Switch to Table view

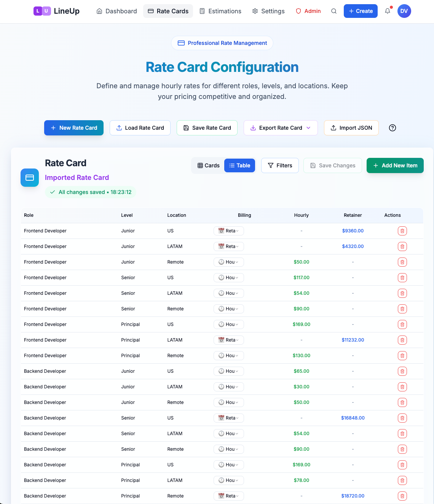click(x=239, y=165)
